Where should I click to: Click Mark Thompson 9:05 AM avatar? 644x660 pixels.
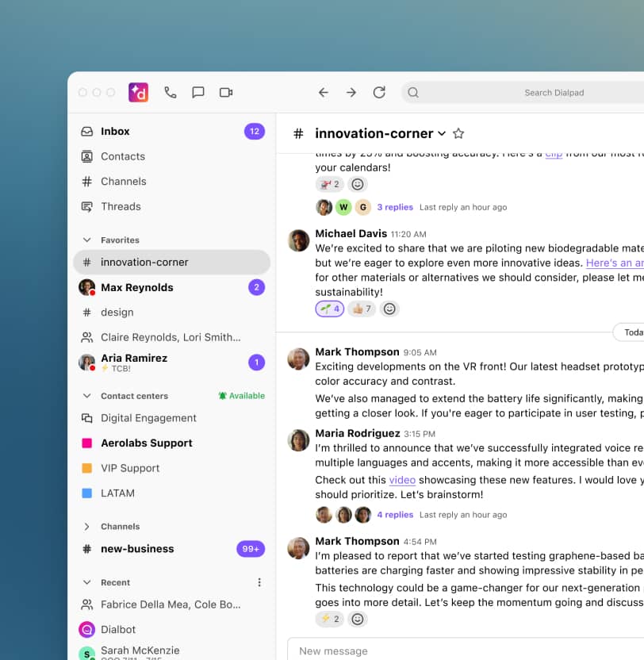pyautogui.click(x=298, y=359)
